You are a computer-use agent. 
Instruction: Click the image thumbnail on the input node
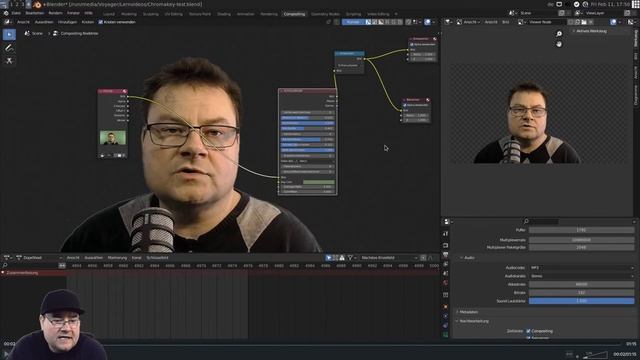point(113,138)
